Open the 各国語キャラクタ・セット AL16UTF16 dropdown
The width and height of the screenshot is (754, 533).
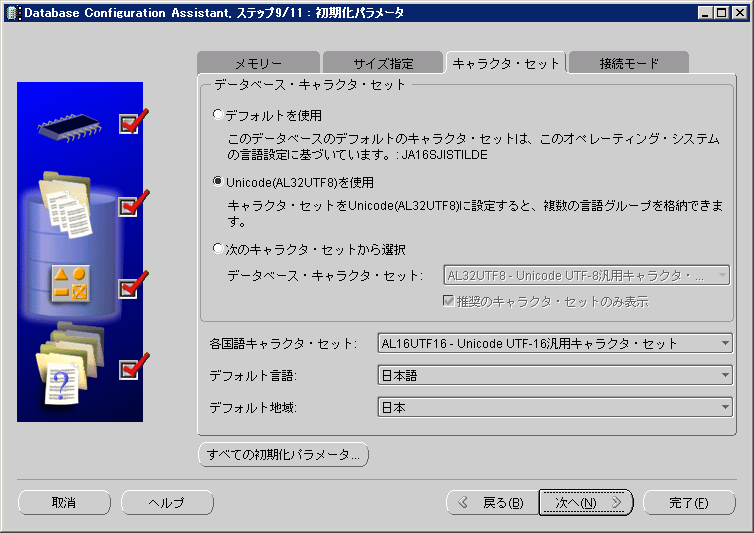(x=555, y=343)
